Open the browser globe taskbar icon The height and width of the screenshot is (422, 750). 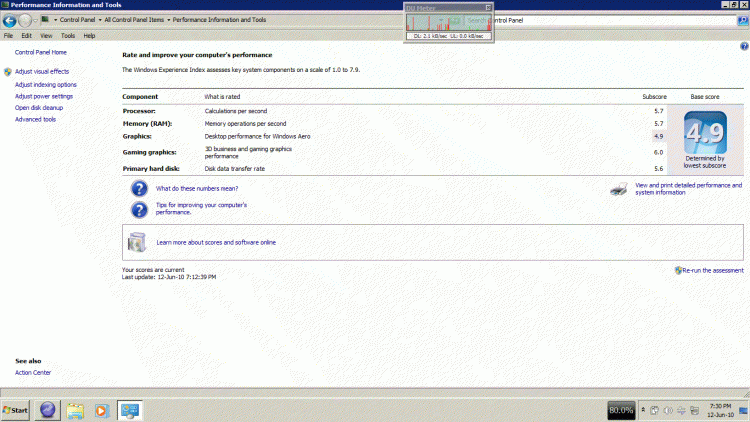(x=47, y=411)
